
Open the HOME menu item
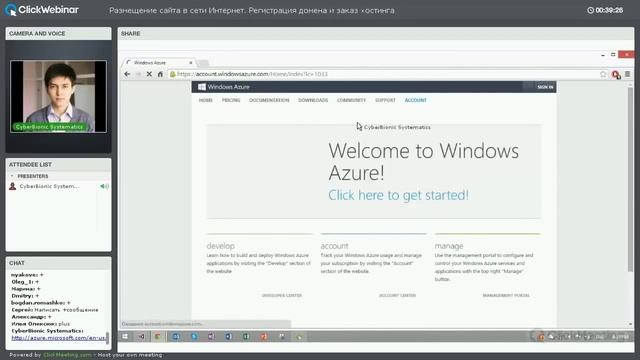[x=206, y=100]
